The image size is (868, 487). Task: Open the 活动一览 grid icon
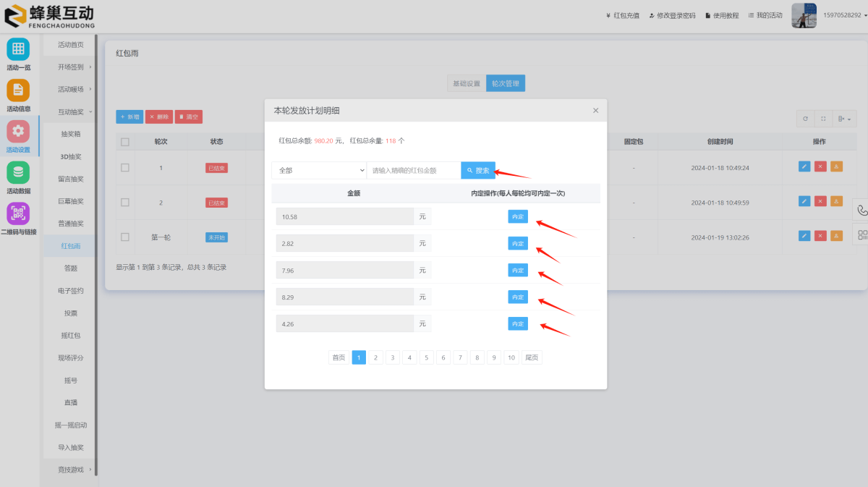click(x=18, y=49)
